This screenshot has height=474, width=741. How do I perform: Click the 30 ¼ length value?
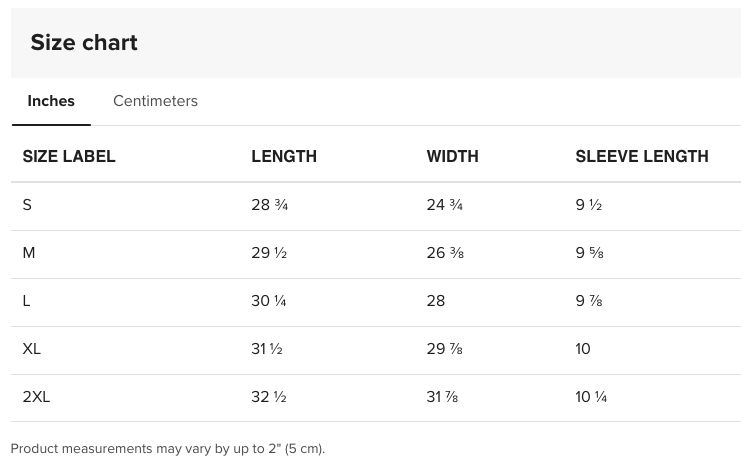[269, 301]
